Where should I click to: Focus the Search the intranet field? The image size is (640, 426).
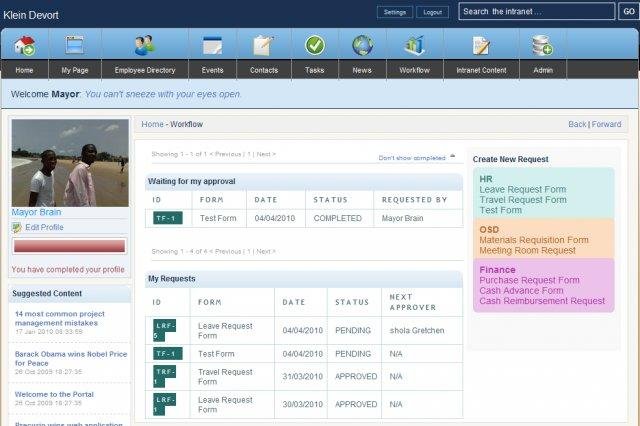(536, 11)
